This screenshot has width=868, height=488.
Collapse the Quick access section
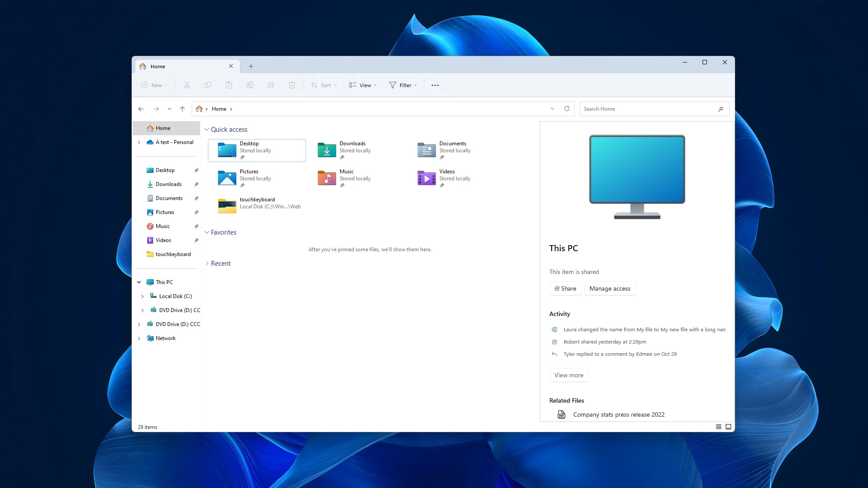click(x=207, y=130)
